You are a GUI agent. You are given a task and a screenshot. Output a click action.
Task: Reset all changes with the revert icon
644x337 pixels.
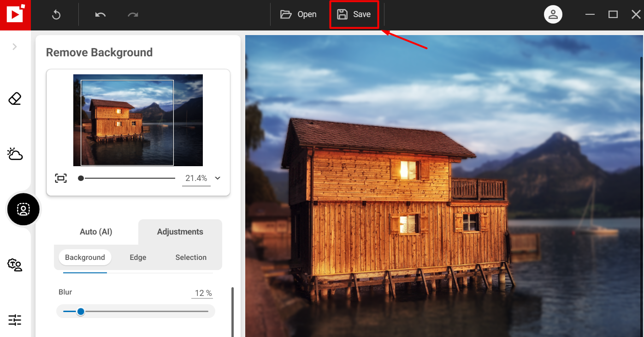[56, 15]
